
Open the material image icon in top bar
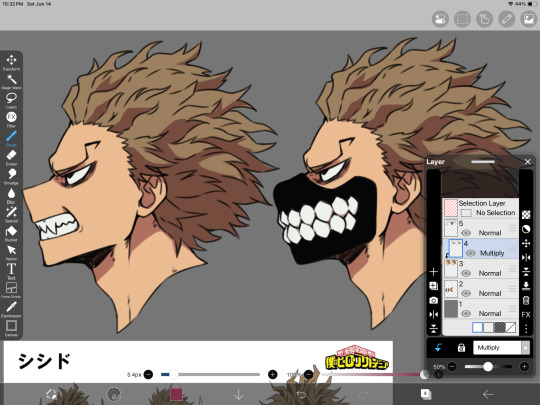[529, 19]
